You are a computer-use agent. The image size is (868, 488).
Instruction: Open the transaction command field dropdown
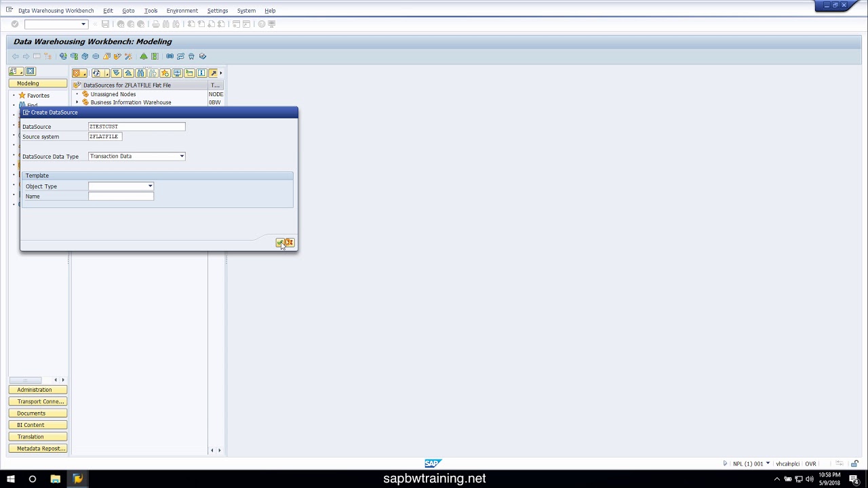[x=83, y=24]
